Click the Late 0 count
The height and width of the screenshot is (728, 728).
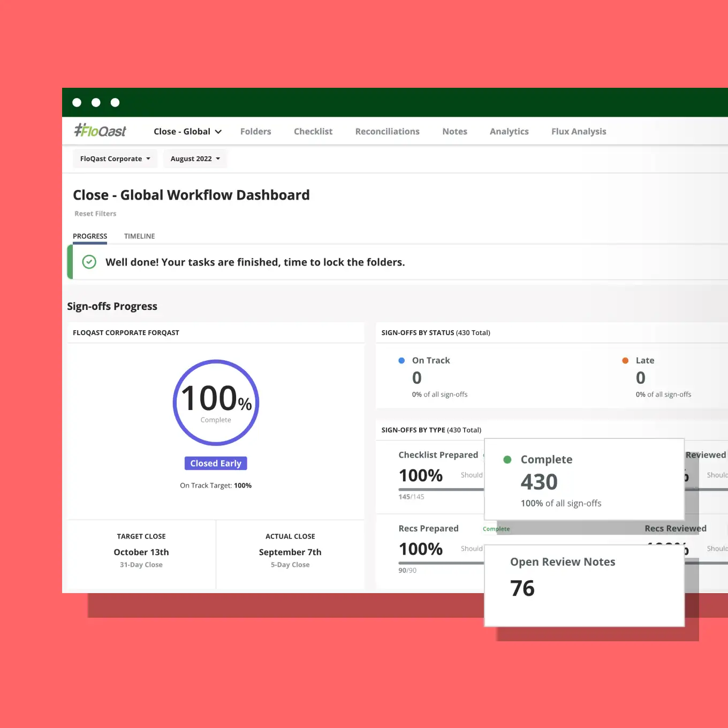[x=641, y=378]
